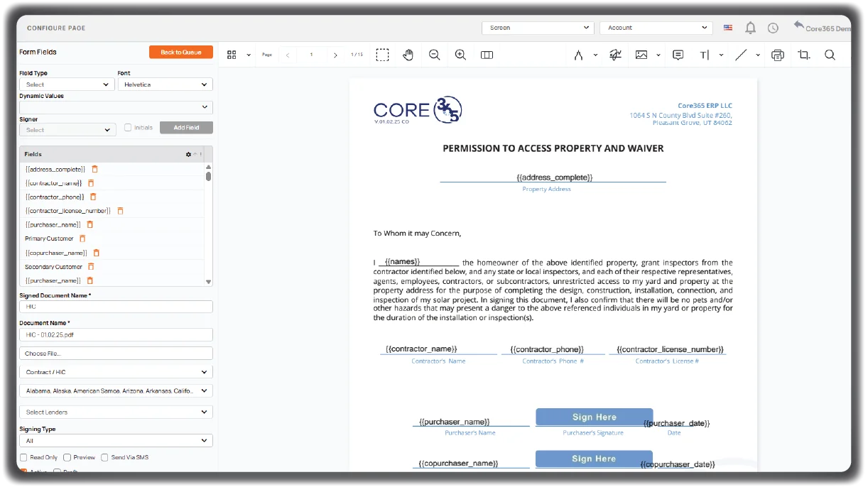Select the crop tool
Viewport: 868px width, 487px height.
pos(804,55)
